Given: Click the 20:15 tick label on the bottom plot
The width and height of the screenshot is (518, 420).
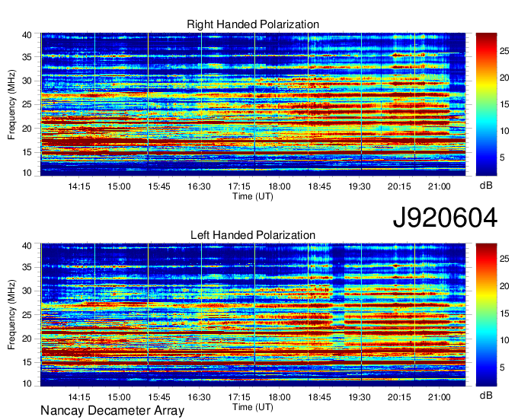Looking at the screenshot, I should pos(399,397).
